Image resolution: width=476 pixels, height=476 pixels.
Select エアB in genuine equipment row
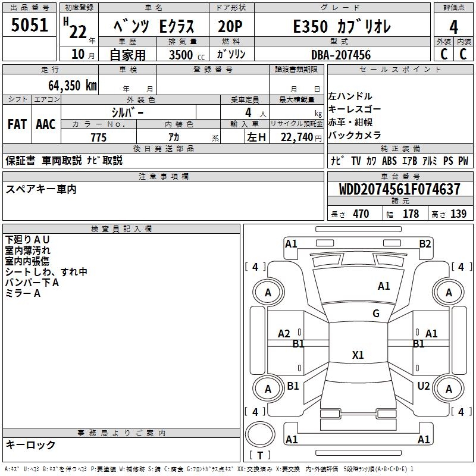coord(409,161)
